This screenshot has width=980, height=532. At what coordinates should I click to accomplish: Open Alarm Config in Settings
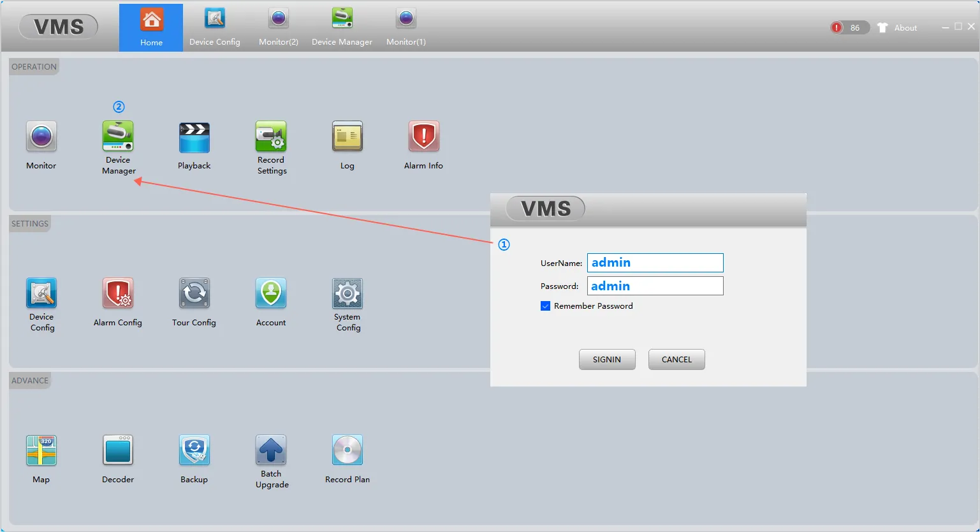coord(118,293)
